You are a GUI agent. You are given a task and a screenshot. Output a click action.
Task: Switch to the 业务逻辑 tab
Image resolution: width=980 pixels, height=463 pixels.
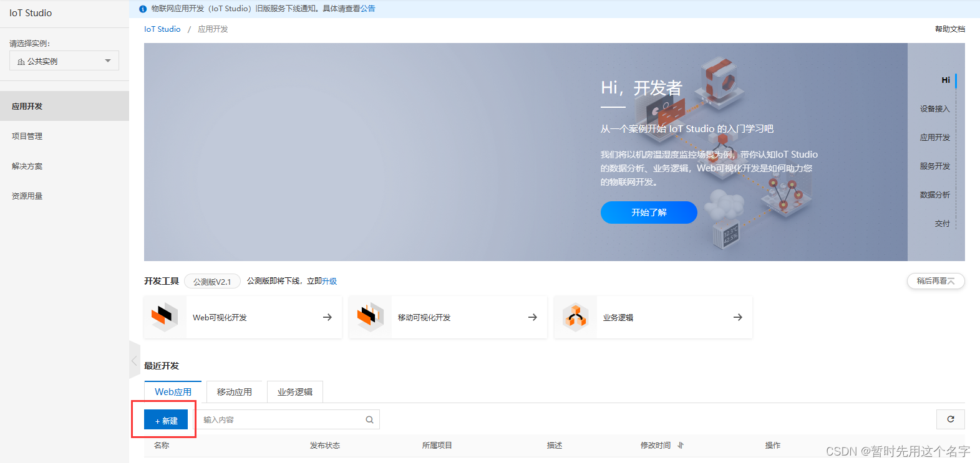(x=295, y=392)
